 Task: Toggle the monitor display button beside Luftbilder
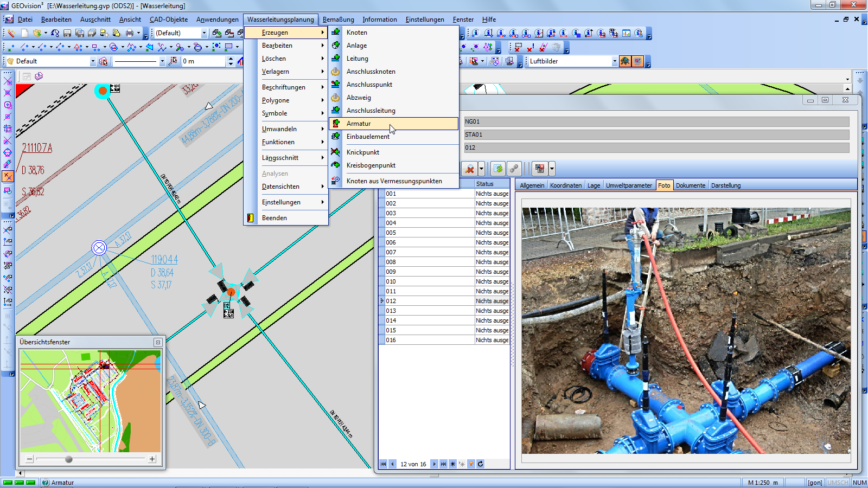pyautogui.click(x=637, y=61)
